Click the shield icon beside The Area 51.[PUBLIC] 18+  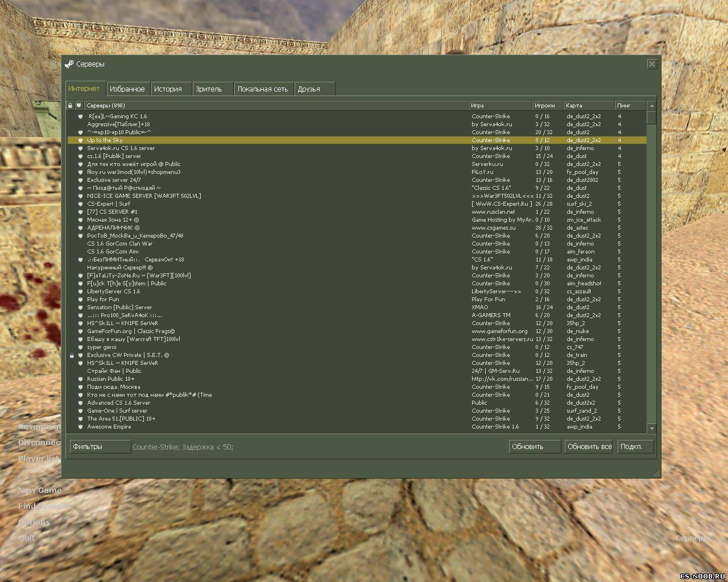pos(80,419)
